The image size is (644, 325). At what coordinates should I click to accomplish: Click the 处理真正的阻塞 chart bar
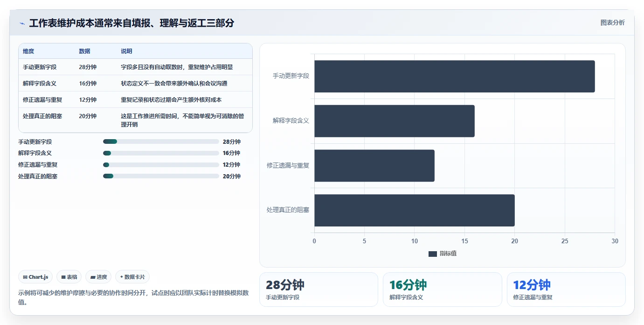click(415, 210)
